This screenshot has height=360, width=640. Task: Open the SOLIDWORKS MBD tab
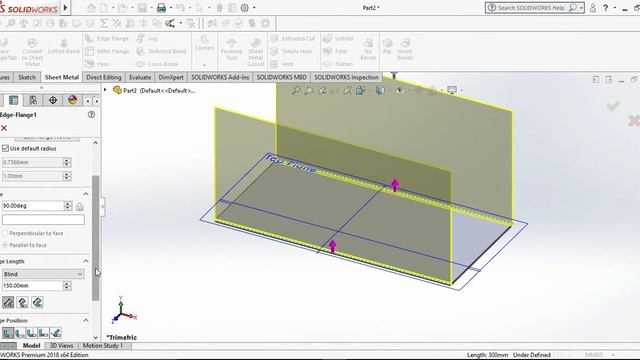click(x=282, y=77)
